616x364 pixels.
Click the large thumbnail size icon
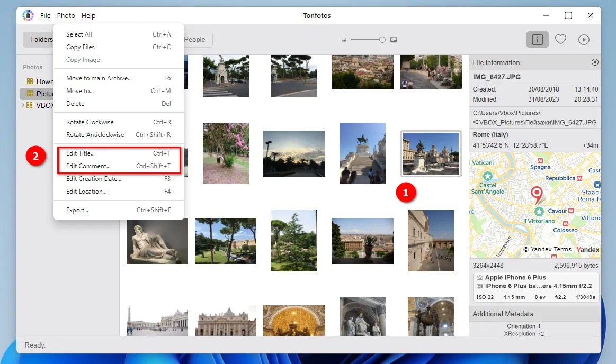coord(393,40)
